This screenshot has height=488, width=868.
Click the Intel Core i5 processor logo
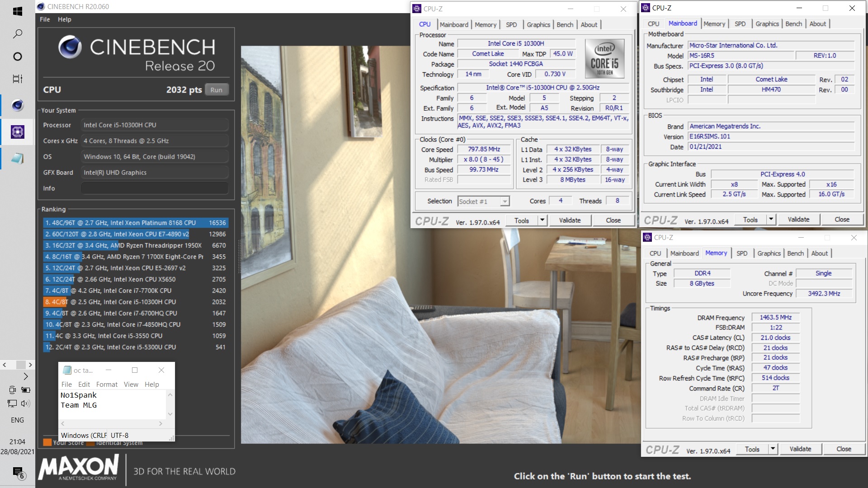tap(604, 59)
